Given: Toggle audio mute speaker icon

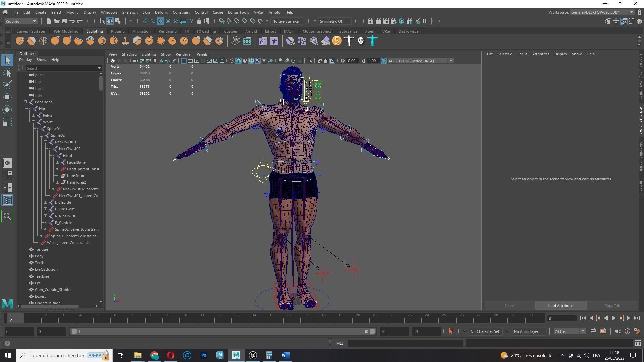Looking at the screenshot, I should pos(618,331).
